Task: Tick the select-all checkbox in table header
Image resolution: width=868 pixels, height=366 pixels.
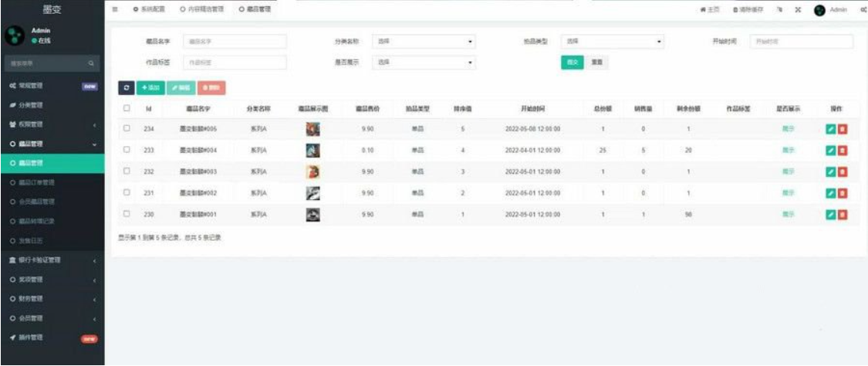Action: click(127, 109)
